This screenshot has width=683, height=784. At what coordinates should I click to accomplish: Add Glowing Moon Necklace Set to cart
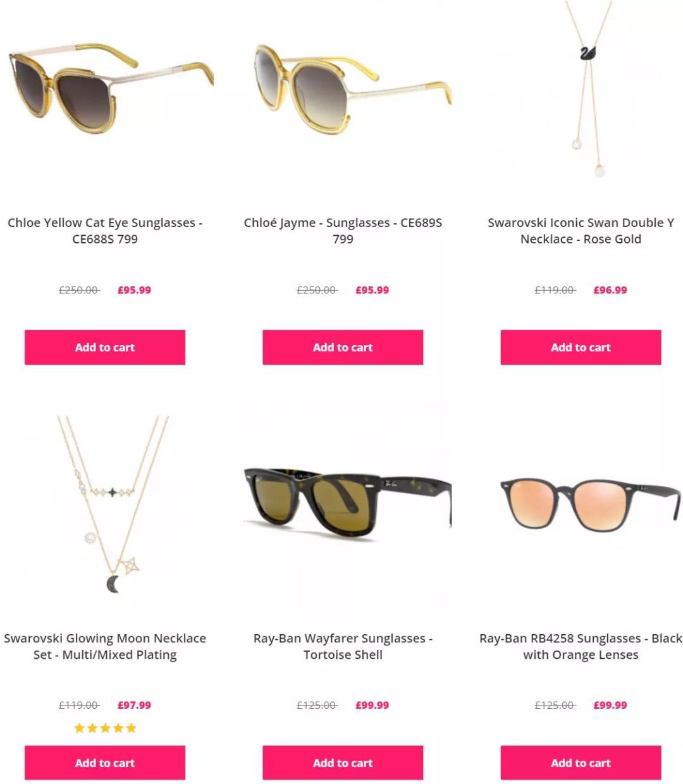click(105, 763)
